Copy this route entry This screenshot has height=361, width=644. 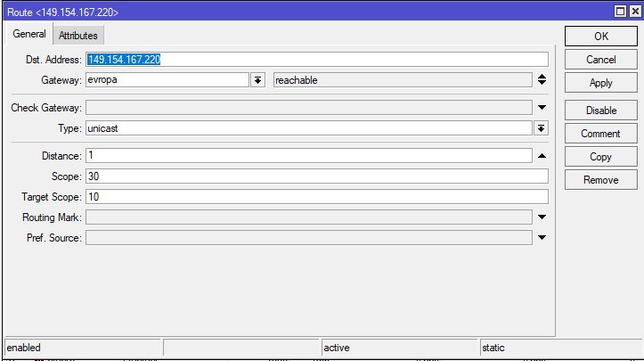[x=601, y=157]
